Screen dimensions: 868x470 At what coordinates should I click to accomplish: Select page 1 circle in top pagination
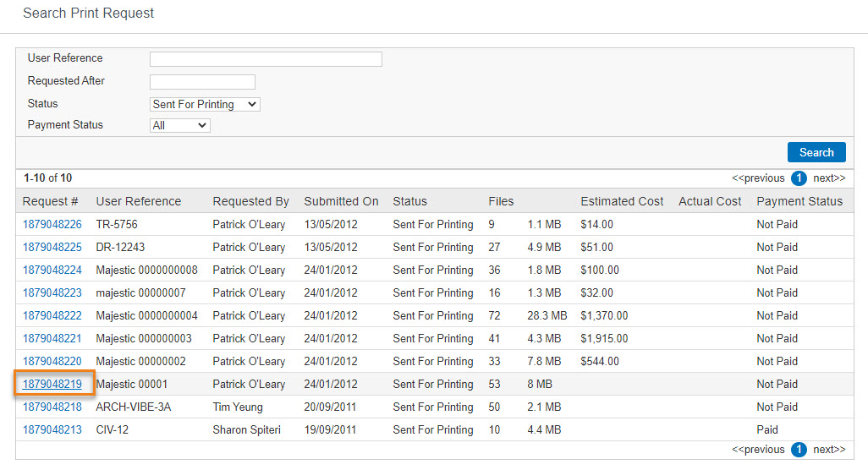(x=799, y=178)
